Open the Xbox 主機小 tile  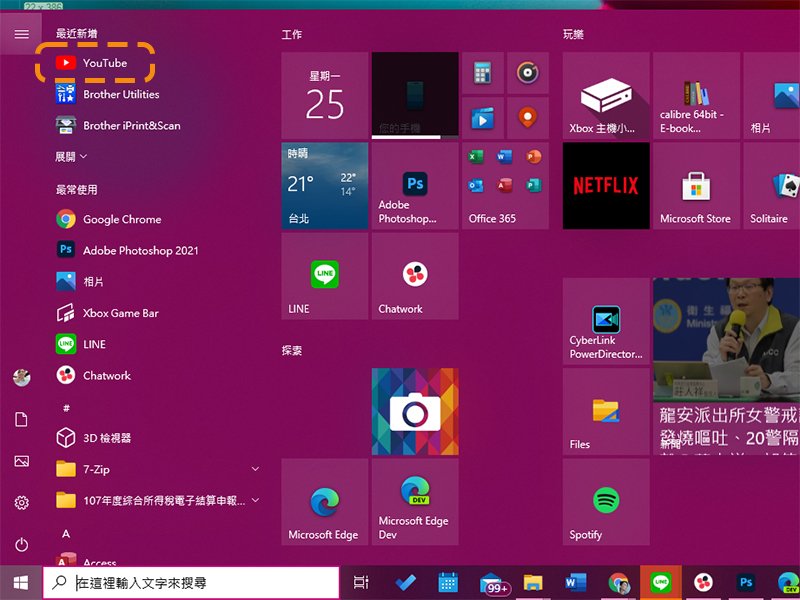tap(606, 95)
